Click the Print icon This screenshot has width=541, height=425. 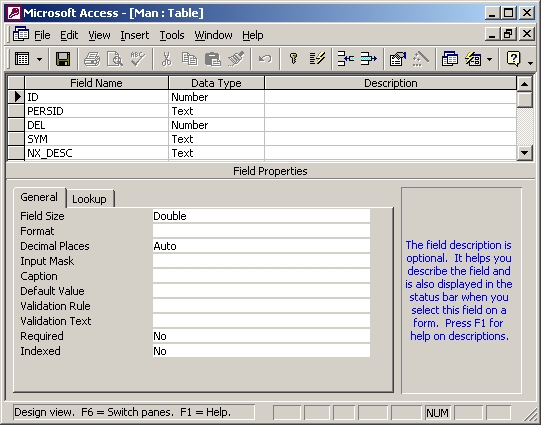(92, 59)
